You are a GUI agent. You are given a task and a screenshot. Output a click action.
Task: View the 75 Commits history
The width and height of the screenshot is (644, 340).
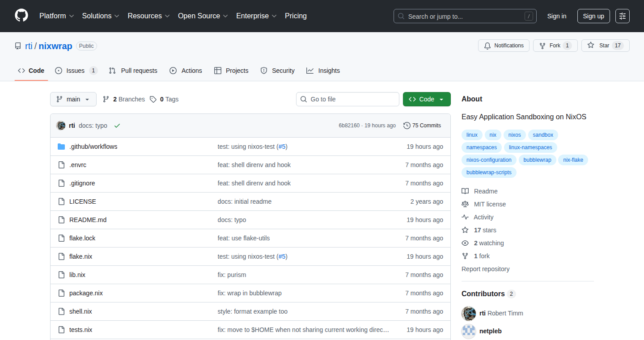click(x=422, y=126)
